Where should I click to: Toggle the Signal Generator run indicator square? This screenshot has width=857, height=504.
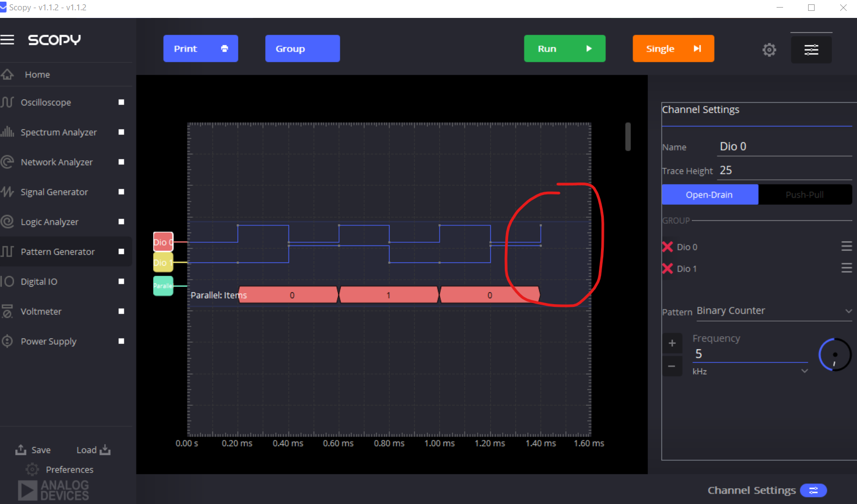coord(121,192)
